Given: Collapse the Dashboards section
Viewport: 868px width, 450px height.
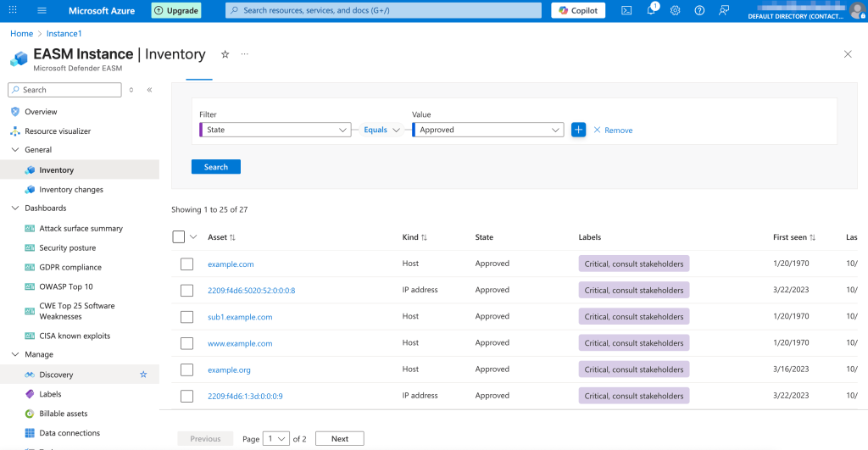Looking at the screenshot, I should [x=15, y=208].
